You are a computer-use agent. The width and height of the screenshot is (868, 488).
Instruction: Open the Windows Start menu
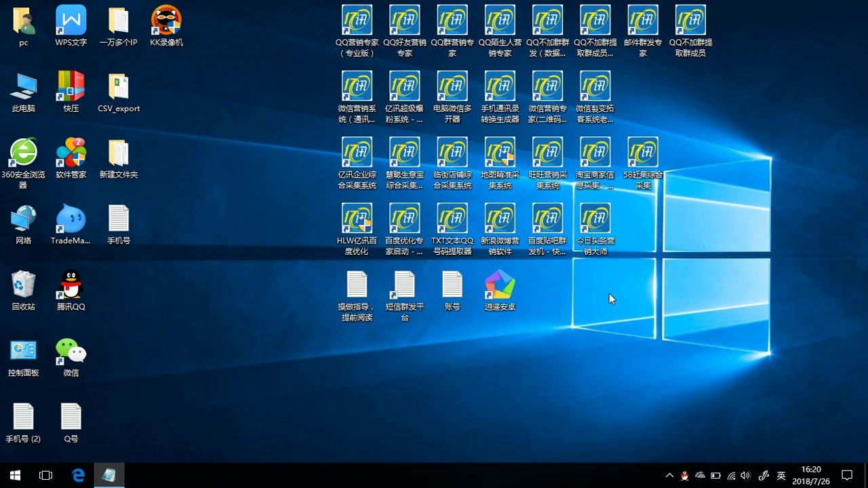point(15,475)
